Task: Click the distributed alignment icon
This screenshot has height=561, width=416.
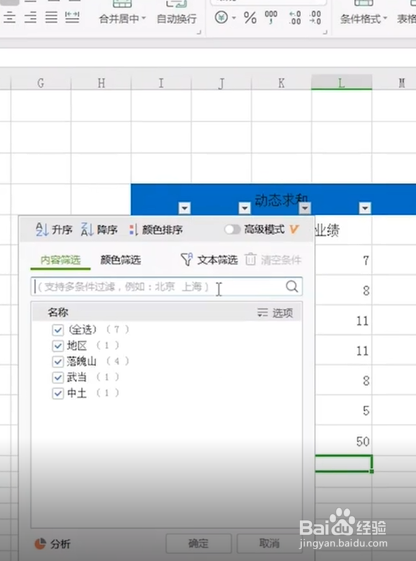Action: (x=72, y=17)
